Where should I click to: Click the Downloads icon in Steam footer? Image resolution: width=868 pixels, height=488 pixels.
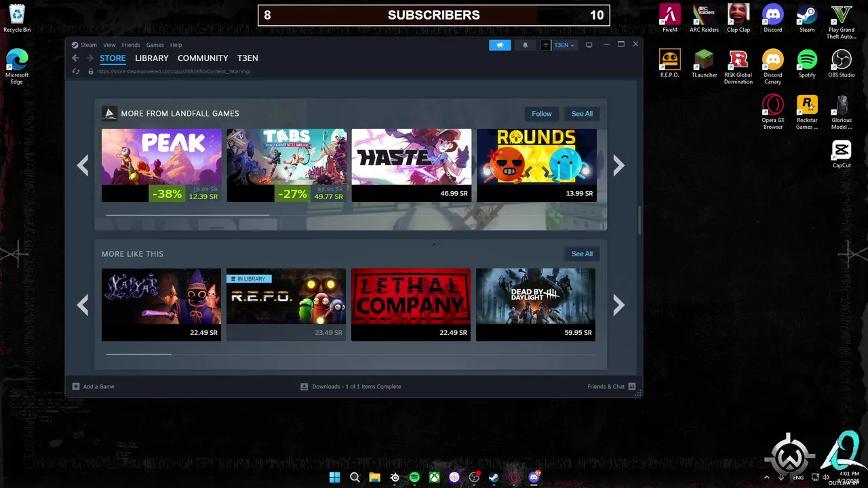tap(304, 386)
